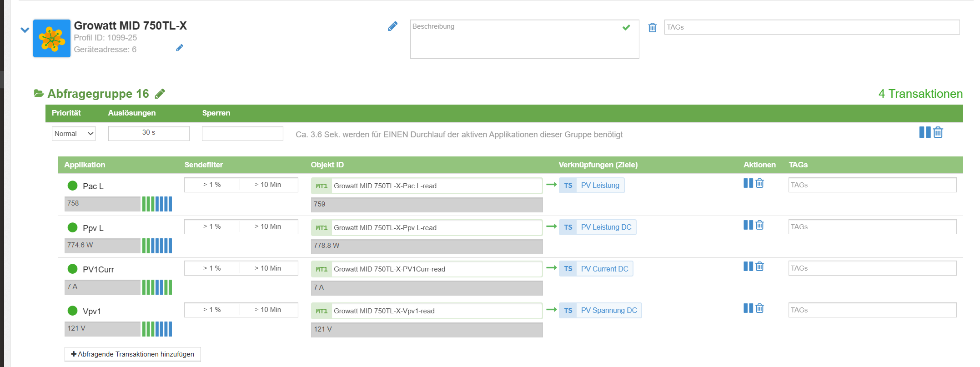Screen dimensions: 980x367
Task: Click PV1Curr > 10 Min send filter
Action: 268,268
